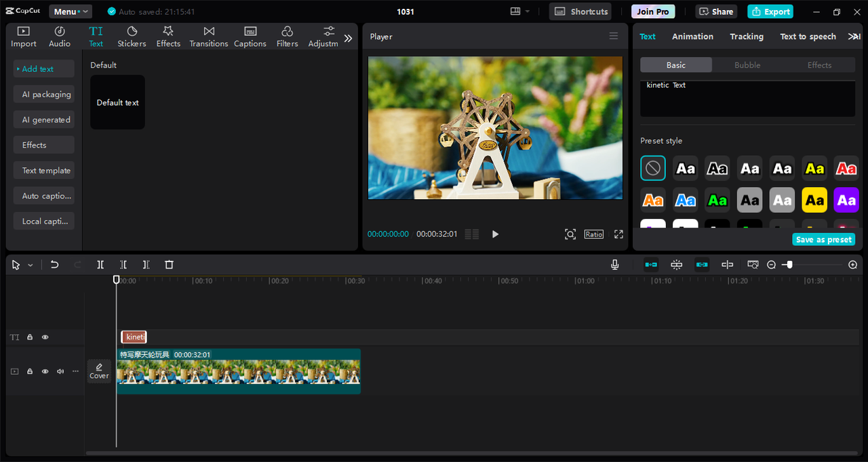Screen dimensions: 868x462
Task: Open the Stickers tab
Action: pos(132,37)
